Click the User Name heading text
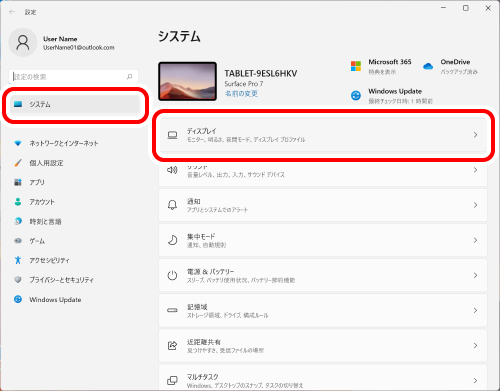This screenshot has height=391, width=500. click(x=60, y=39)
